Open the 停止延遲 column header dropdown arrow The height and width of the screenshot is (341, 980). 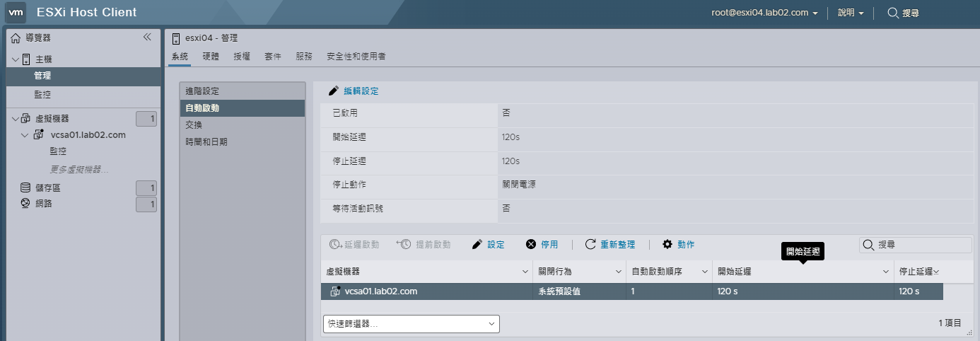936,272
